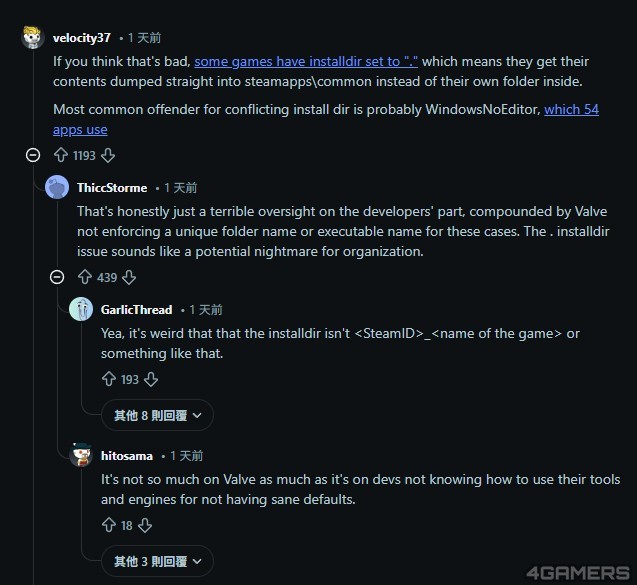Downvote GarlicThread's comment with 193 votes
Image resolution: width=637 pixels, height=585 pixels.
[151, 379]
